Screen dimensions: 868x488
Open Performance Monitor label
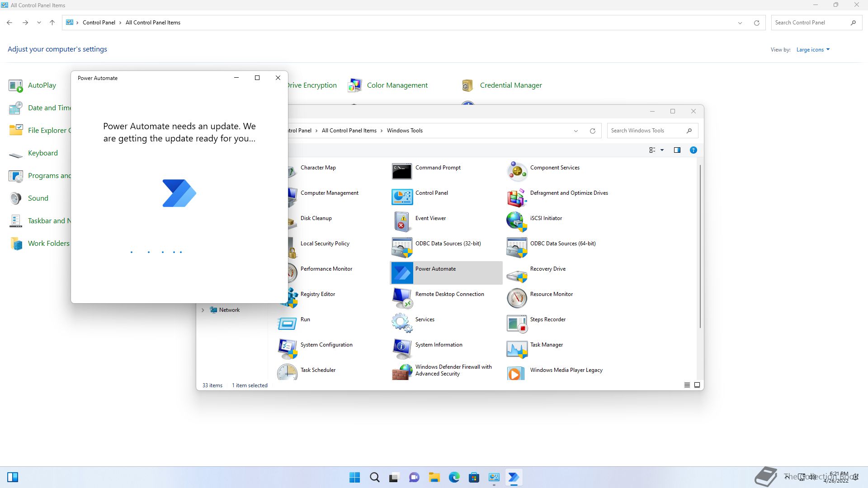click(326, 269)
